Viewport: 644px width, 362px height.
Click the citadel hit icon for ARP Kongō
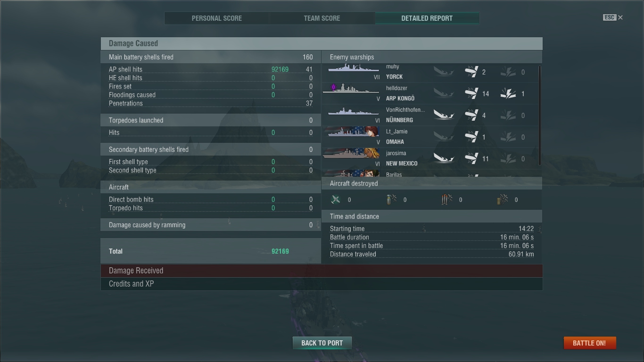coord(508,94)
